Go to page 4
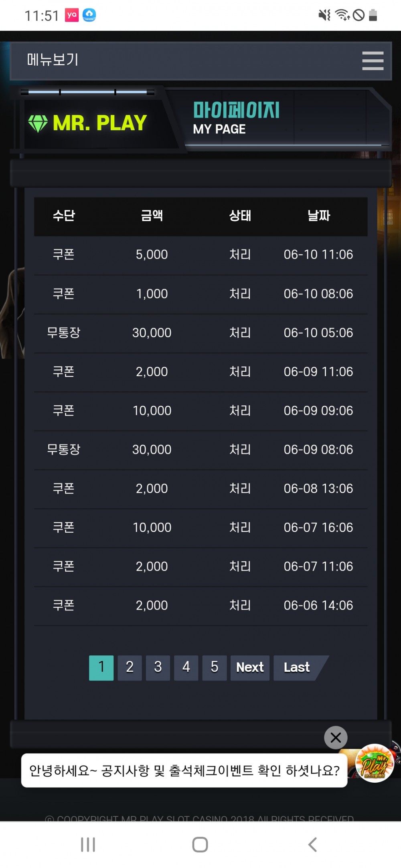 [186, 668]
